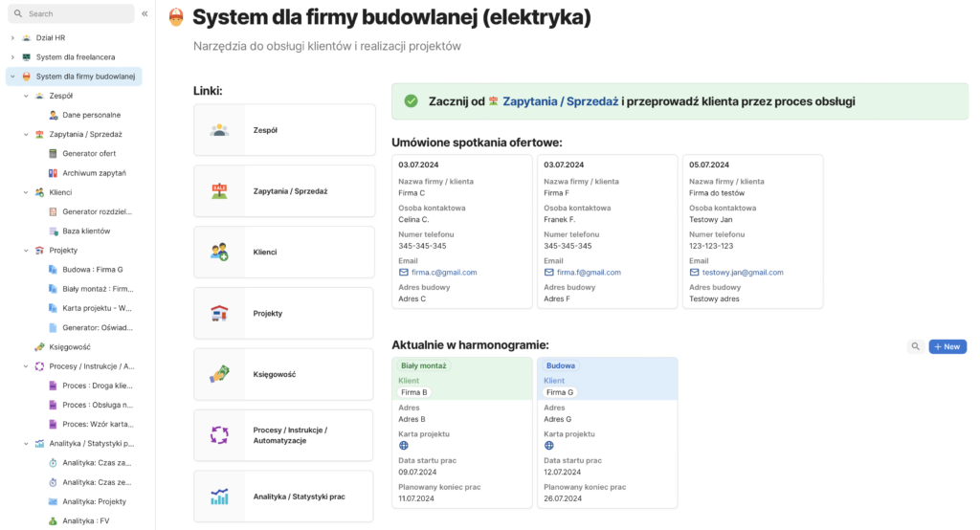980x530 pixels.
Task: Open meeting card for Firma do testów
Action: 752,232
